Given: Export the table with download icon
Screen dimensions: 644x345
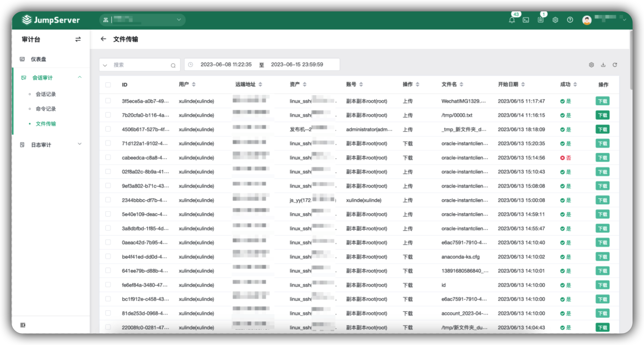Looking at the screenshot, I should click(x=603, y=65).
